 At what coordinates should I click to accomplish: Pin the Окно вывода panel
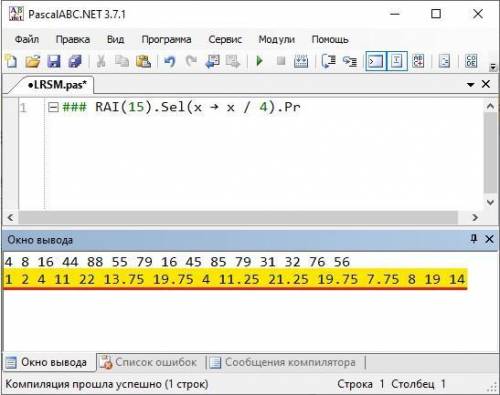(x=474, y=239)
